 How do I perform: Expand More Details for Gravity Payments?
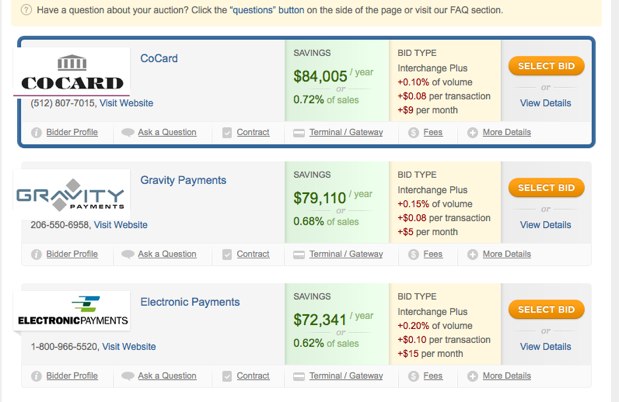[505, 254]
